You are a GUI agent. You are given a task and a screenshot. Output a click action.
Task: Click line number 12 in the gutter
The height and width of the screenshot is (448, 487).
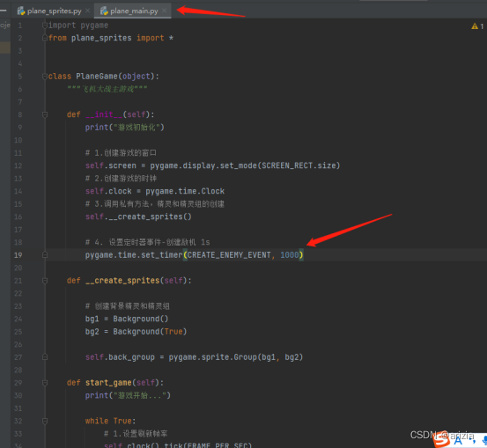point(18,165)
